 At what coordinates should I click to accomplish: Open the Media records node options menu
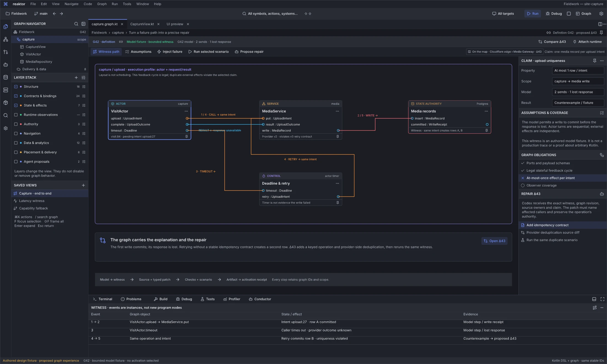(x=486, y=111)
